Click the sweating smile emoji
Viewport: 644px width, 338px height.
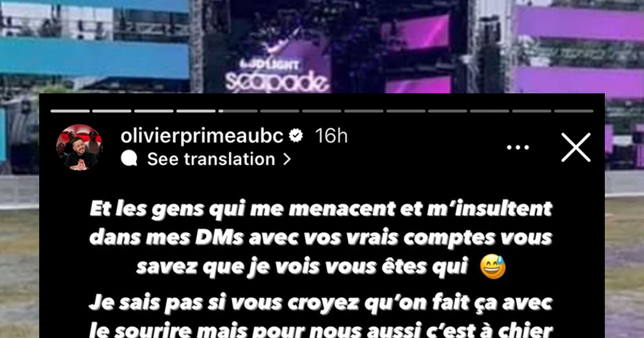(x=493, y=267)
